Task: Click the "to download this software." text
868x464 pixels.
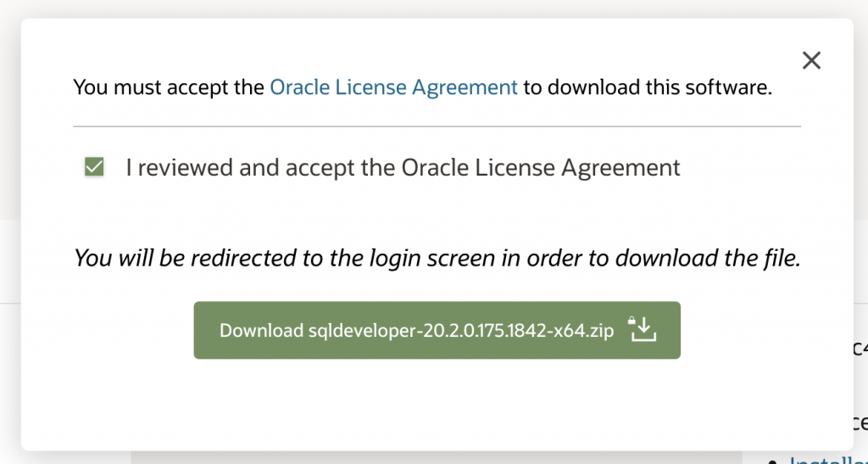Action: [648, 87]
